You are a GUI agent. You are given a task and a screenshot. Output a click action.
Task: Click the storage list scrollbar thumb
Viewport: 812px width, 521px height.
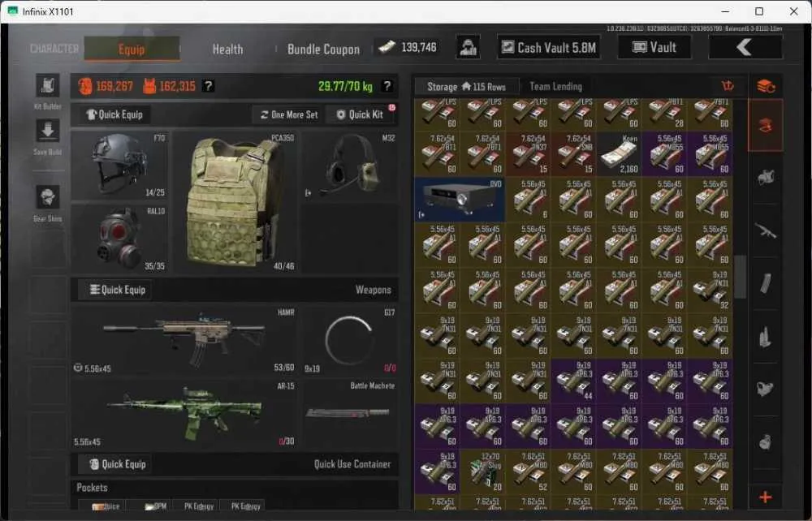tap(741, 276)
